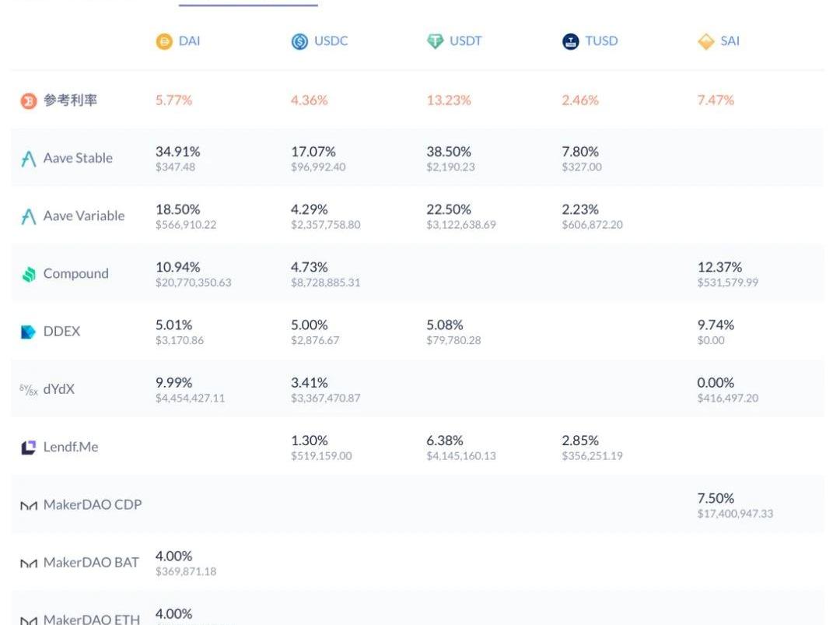Click Aave Stable USDT rate 38.50%
Image resolution: width=840 pixels, height=625 pixels.
448,152
